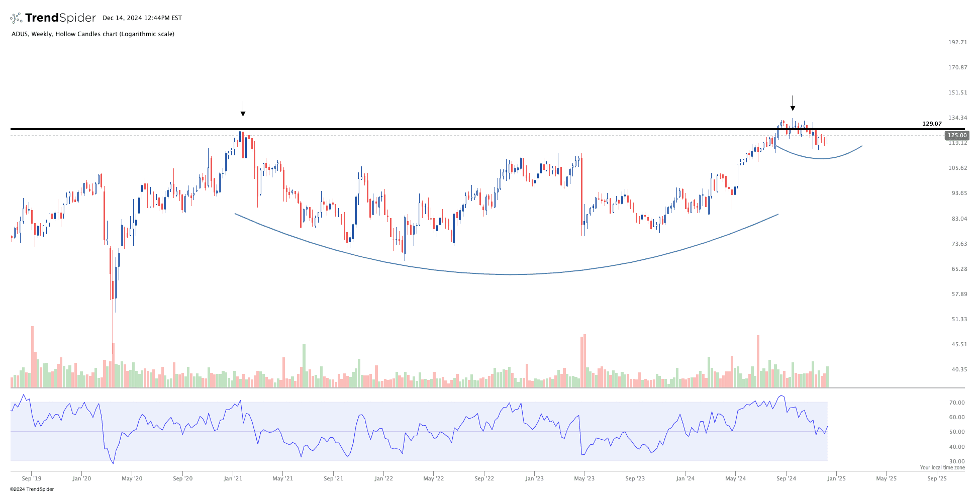
Task: Click the left black arrow marker above Jan '21
Action: pos(243,109)
